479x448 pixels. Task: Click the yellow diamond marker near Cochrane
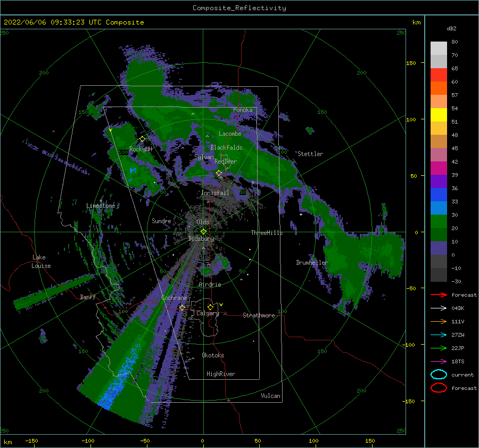tap(182, 307)
